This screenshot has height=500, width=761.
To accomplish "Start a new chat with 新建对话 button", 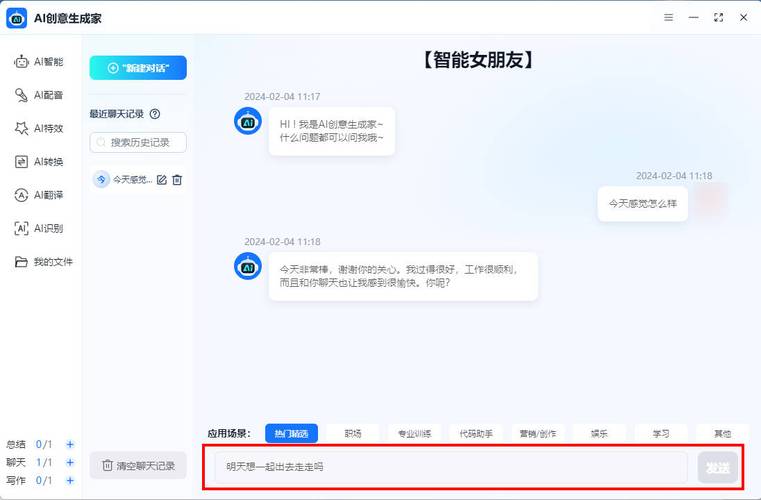I will pos(138,67).
